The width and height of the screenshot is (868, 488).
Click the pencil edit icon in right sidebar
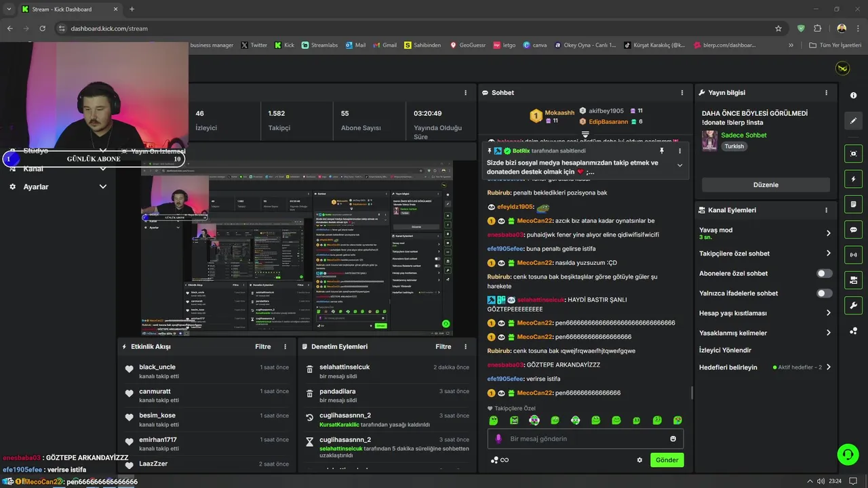pos(853,121)
